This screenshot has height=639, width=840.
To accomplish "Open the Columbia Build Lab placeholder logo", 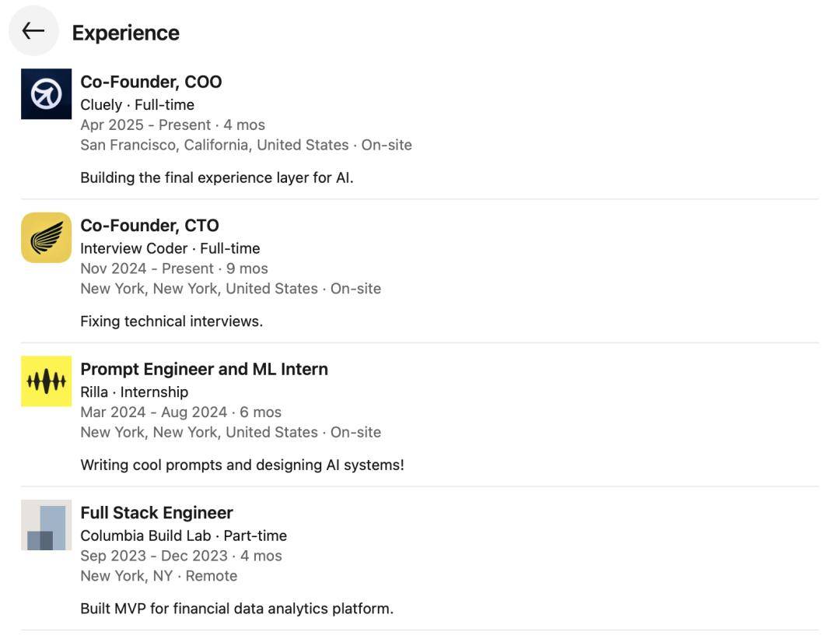I will (x=46, y=525).
